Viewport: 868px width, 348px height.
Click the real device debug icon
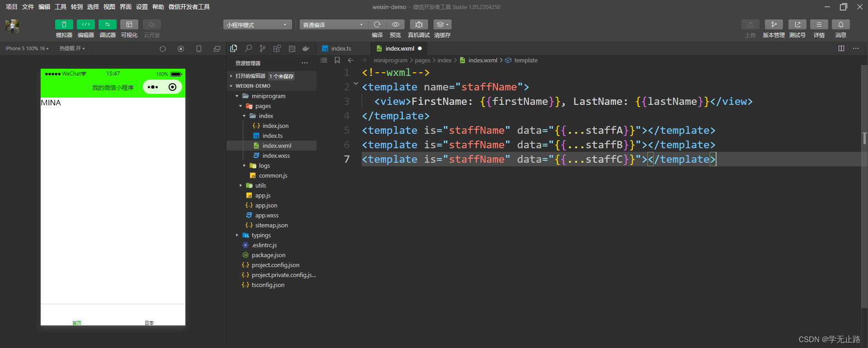419,24
